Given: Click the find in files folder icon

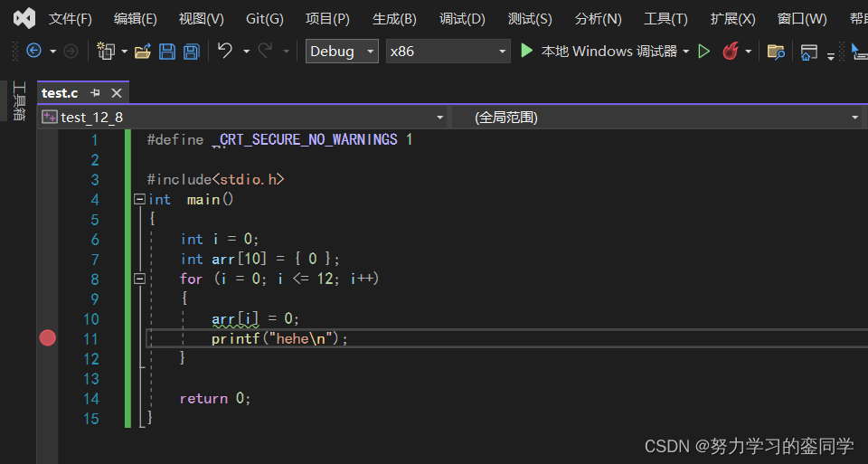Looking at the screenshot, I should [776, 52].
